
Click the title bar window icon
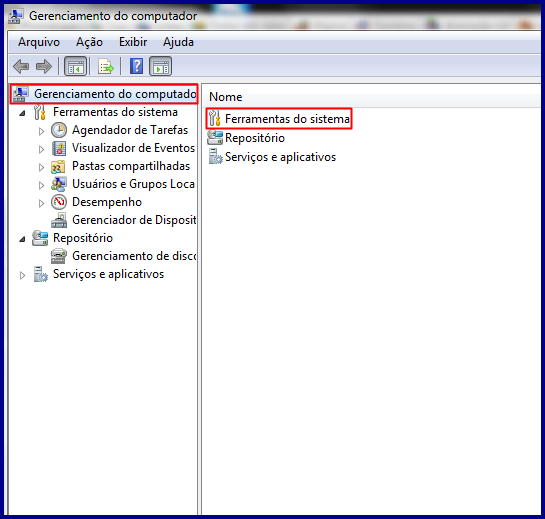pos(16,16)
